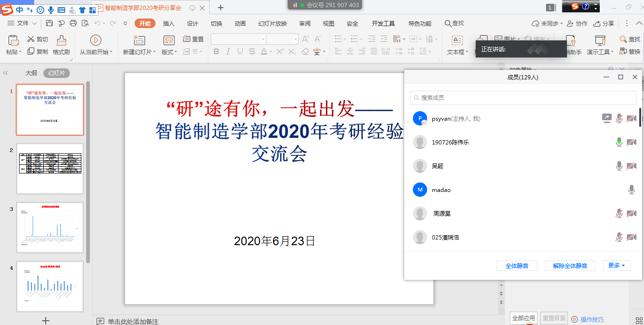644x325 pixels.
Task: Open the 插入 ribbon tab
Action: pyautogui.click(x=169, y=24)
